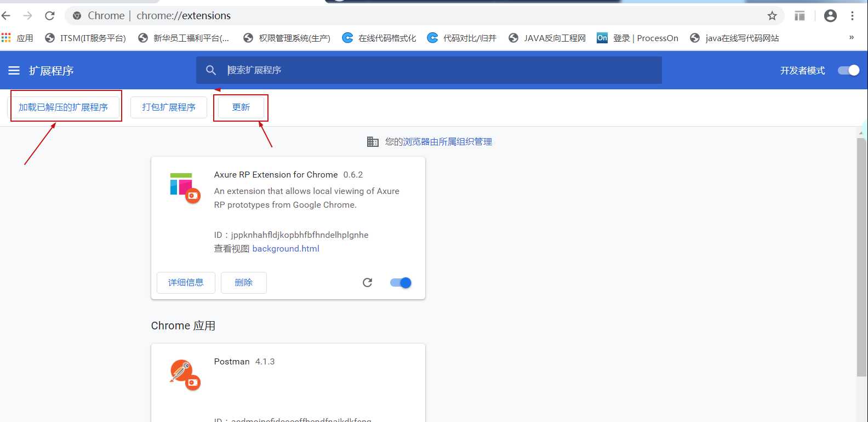Toggle the 开发者模式 switch

point(848,70)
